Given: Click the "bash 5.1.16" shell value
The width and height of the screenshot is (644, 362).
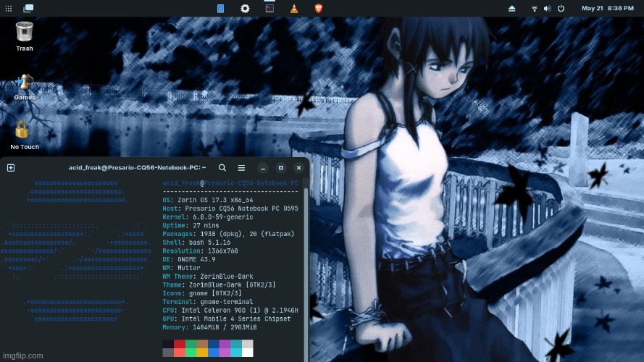Looking at the screenshot, I should click(x=209, y=243).
